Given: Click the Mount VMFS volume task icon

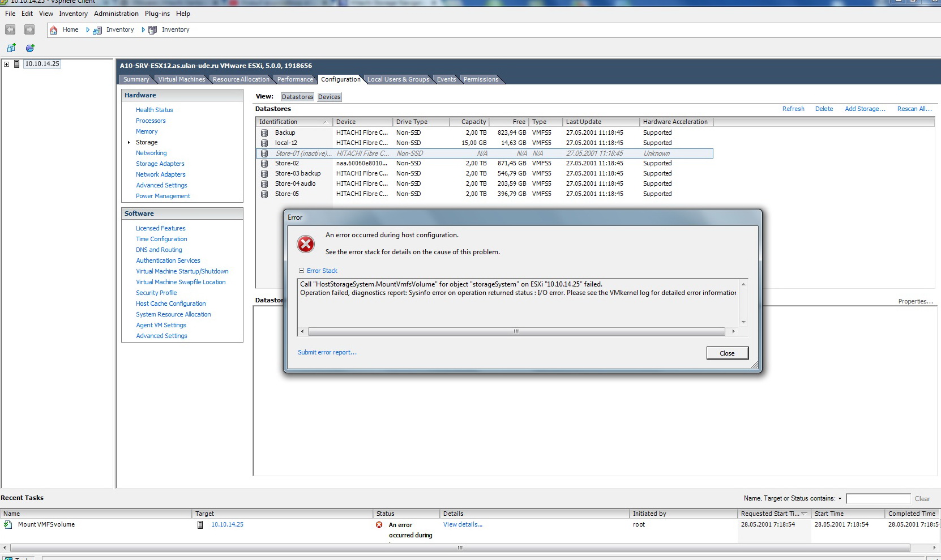Looking at the screenshot, I should 8,525.
